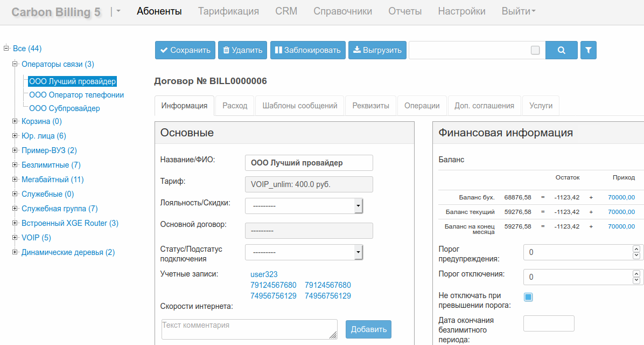The width and height of the screenshot is (644, 345).
Task: Switch to the Расход tab
Action: click(x=234, y=105)
